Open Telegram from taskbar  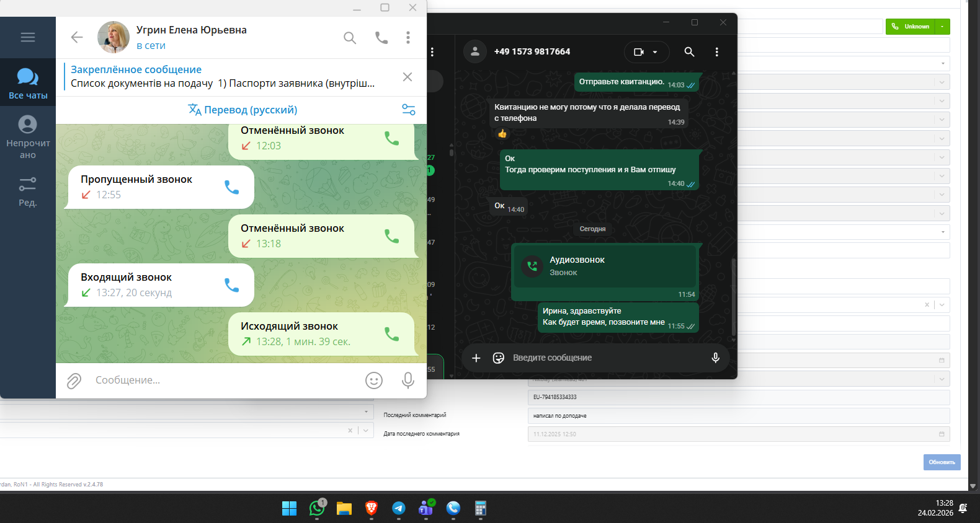click(x=399, y=509)
